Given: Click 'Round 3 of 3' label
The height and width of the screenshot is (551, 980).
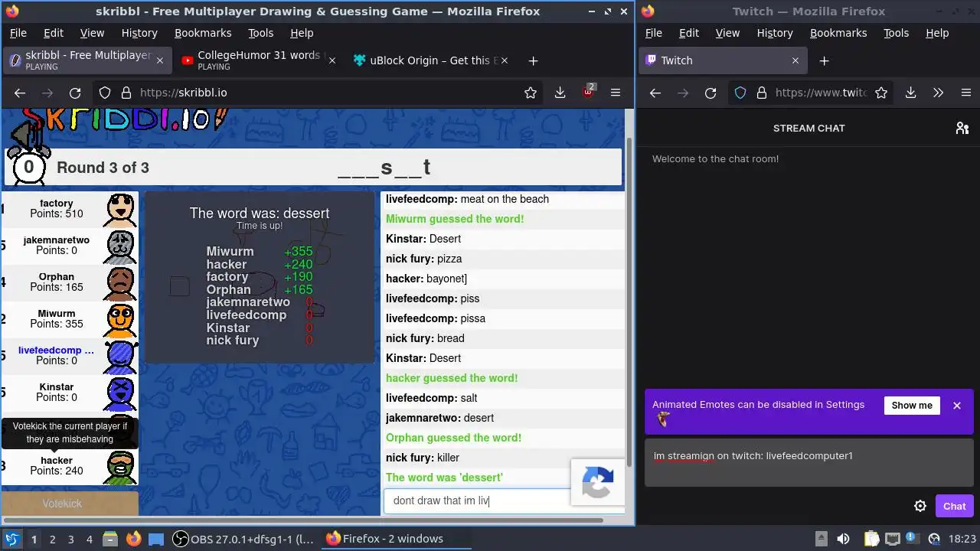Looking at the screenshot, I should [103, 168].
